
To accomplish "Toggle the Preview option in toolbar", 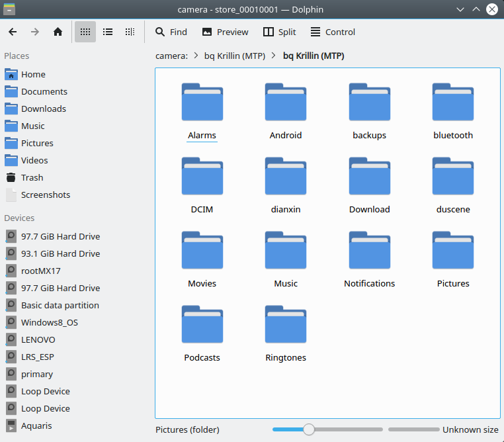I will 225,32.
